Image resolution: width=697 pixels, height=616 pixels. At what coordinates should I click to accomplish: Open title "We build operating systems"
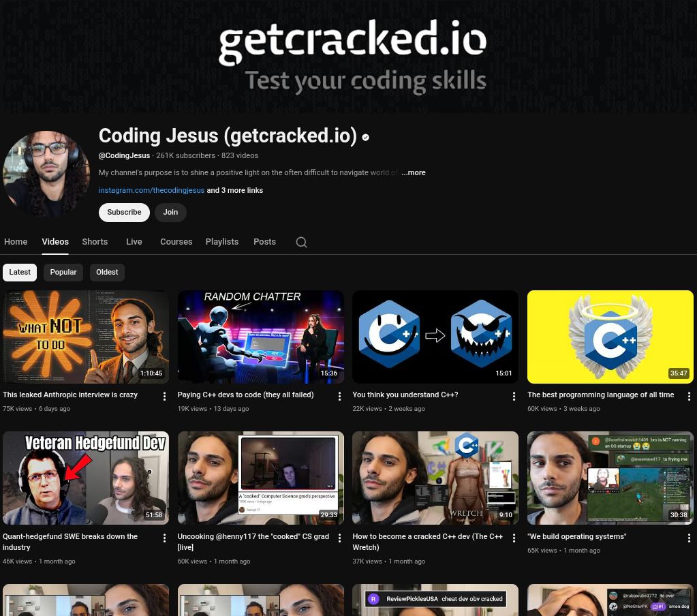pyautogui.click(x=577, y=536)
